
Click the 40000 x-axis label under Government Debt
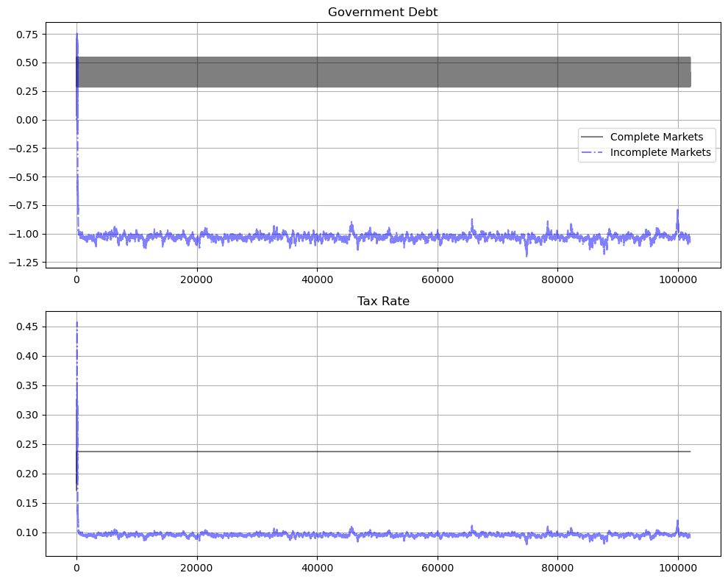click(x=317, y=279)
